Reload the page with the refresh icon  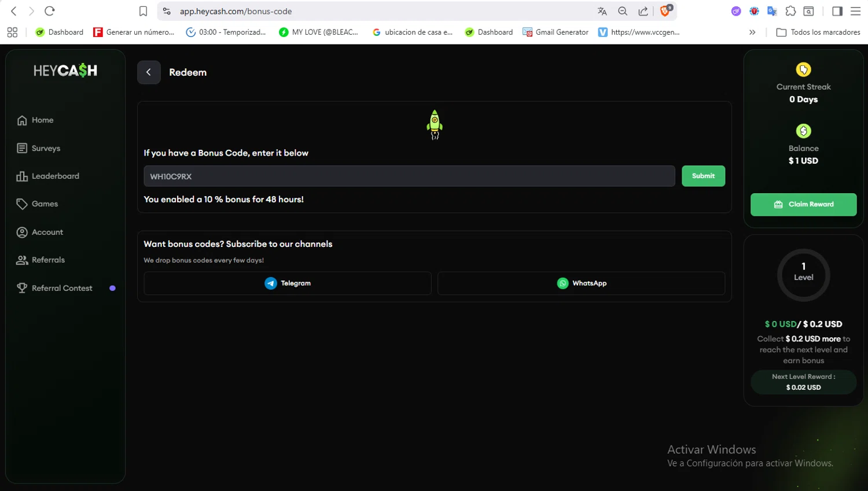tap(50, 11)
